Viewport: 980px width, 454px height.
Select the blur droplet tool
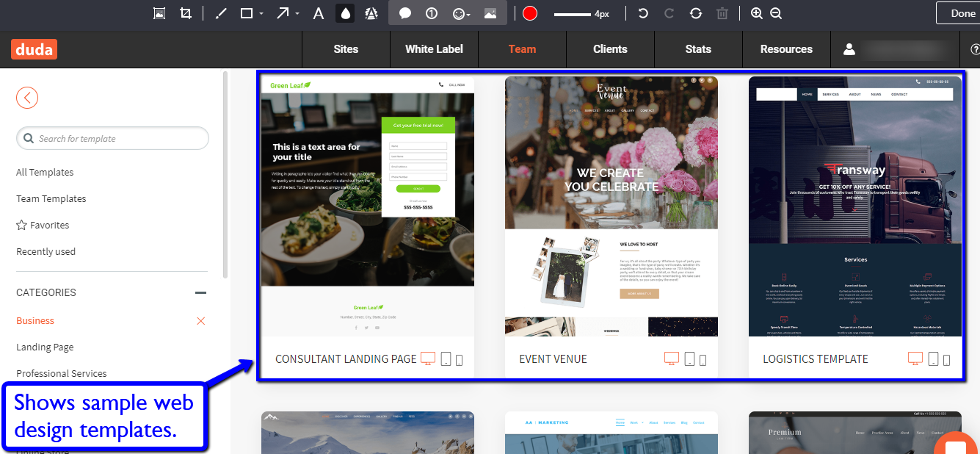(x=344, y=13)
